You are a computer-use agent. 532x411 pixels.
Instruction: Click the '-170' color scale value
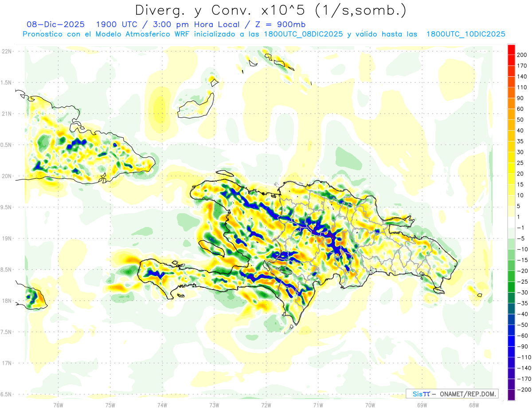524,379
